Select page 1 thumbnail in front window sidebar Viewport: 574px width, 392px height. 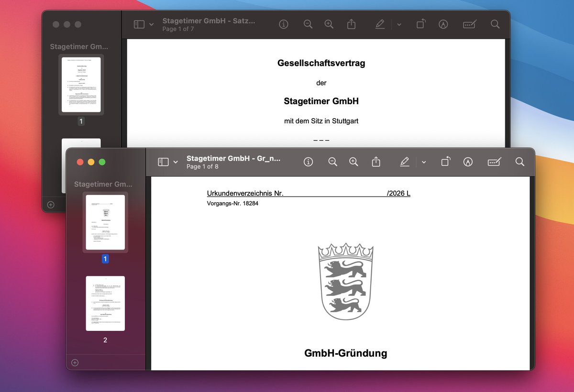coord(105,222)
